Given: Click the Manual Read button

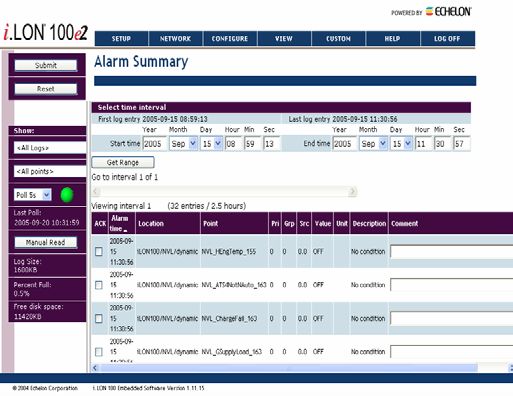Looking at the screenshot, I should tap(46, 242).
